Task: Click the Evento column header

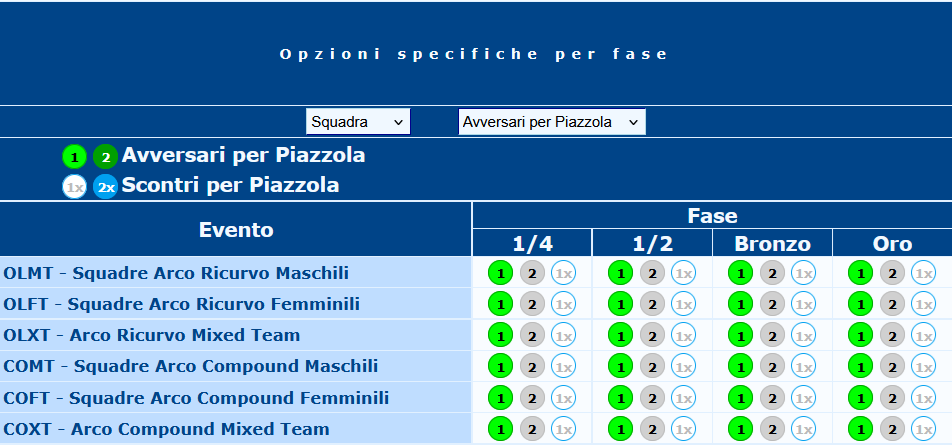Action: tap(236, 229)
